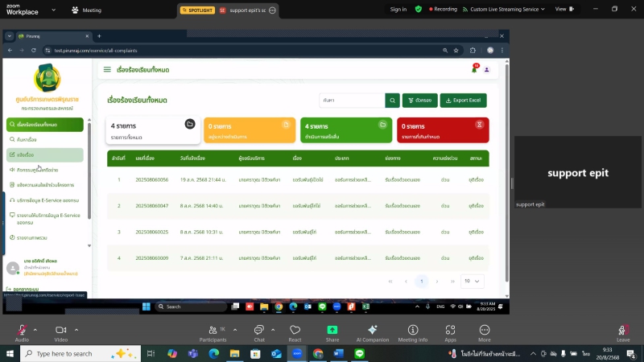Click the Export Excel button
This screenshot has height=362, width=644.
pos(464,100)
